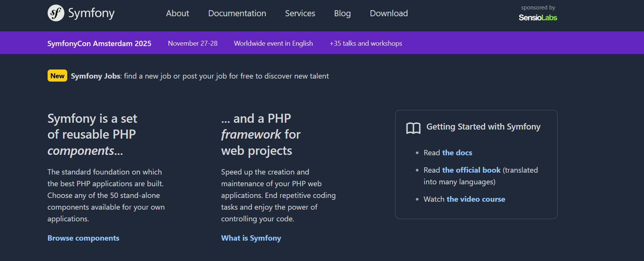Read the docs via the docs link
Screen dimensions: 644x261
coord(457,153)
